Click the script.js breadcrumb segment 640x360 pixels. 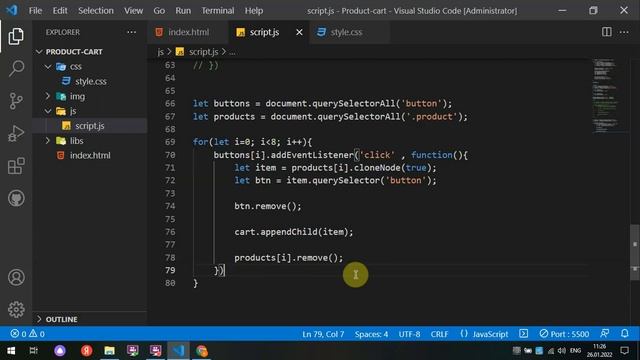(x=203, y=52)
